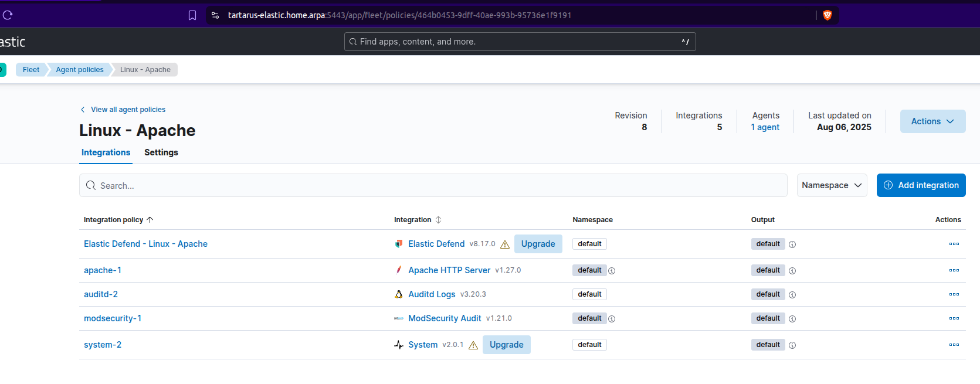Click output info icon in system-2 row
The image size is (980, 384).
tap(792, 345)
